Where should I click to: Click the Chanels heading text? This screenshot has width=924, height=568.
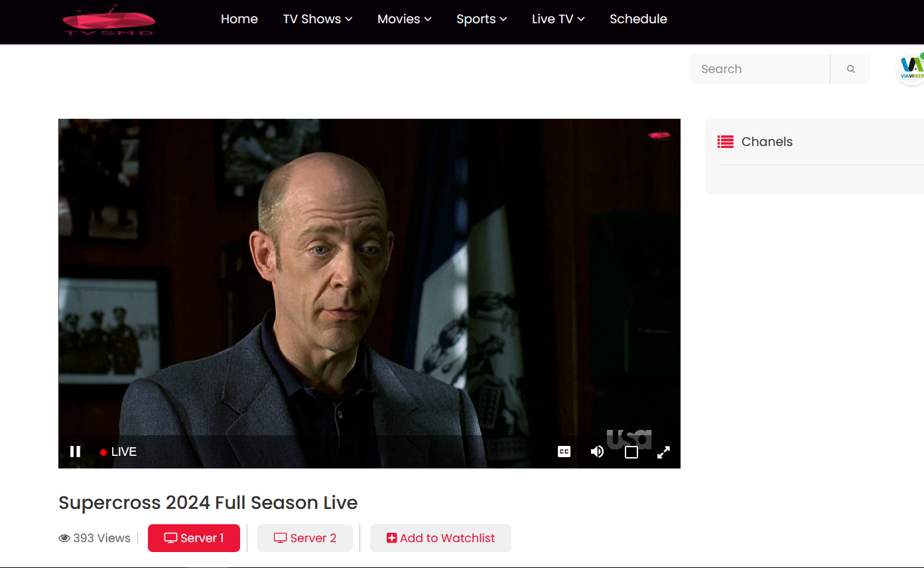(x=767, y=142)
